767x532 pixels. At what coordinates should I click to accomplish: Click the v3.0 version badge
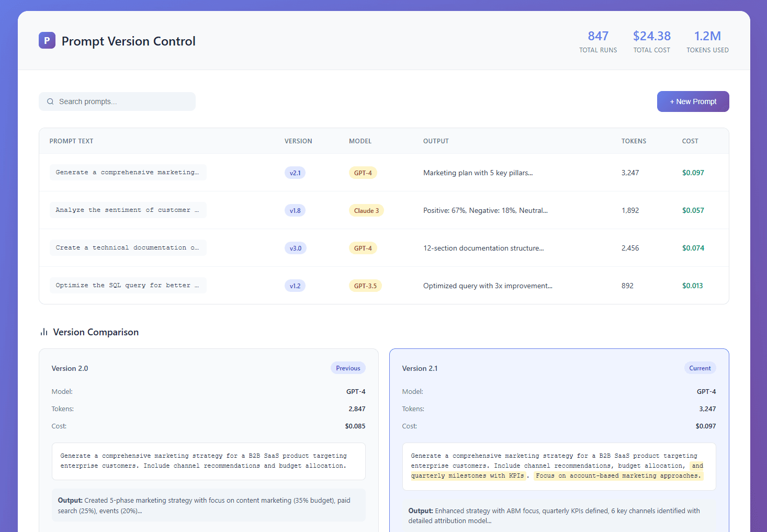pos(295,248)
